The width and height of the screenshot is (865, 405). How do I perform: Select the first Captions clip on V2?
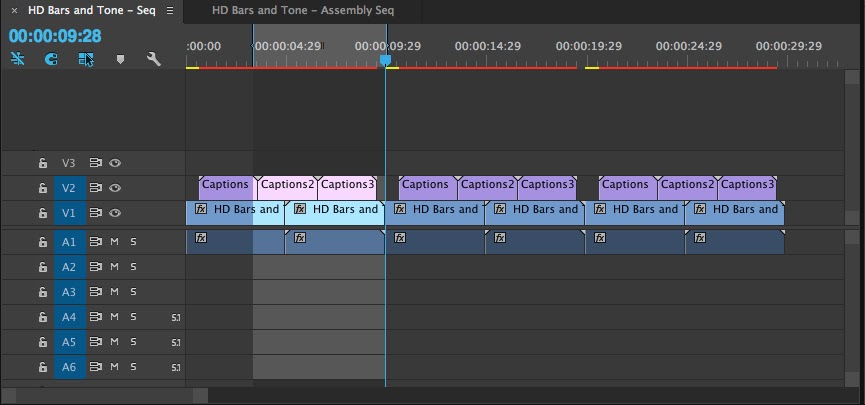click(x=227, y=188)
